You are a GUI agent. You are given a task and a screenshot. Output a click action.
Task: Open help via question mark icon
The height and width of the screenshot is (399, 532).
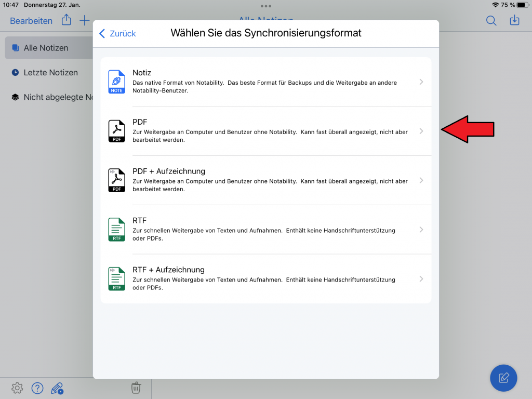[37, 388]
